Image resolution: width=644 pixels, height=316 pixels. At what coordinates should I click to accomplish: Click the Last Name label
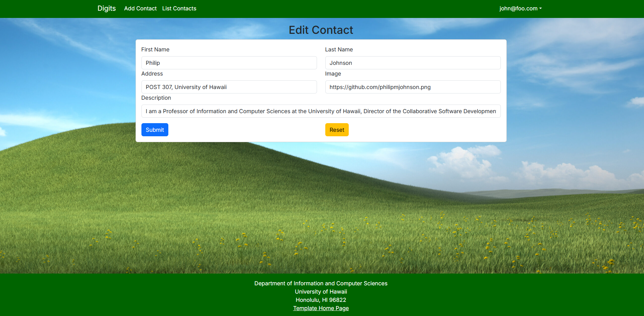pyautogui.click(x=339, y=49)
